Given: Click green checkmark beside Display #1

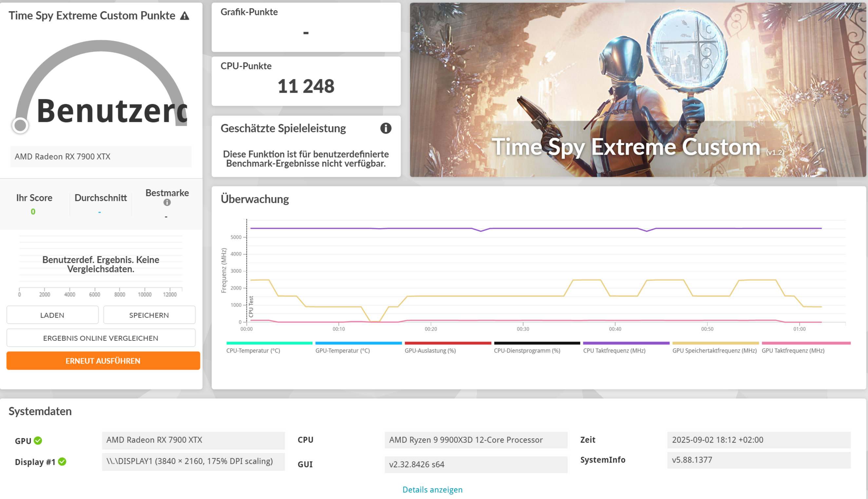Looking at the screenshot, I should (x=62, y=462).
